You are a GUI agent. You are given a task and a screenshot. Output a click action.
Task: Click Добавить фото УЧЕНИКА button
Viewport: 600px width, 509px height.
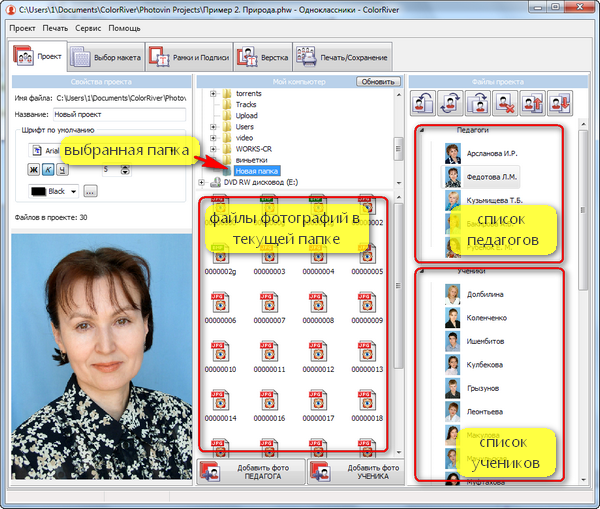[x=356, y=472]
